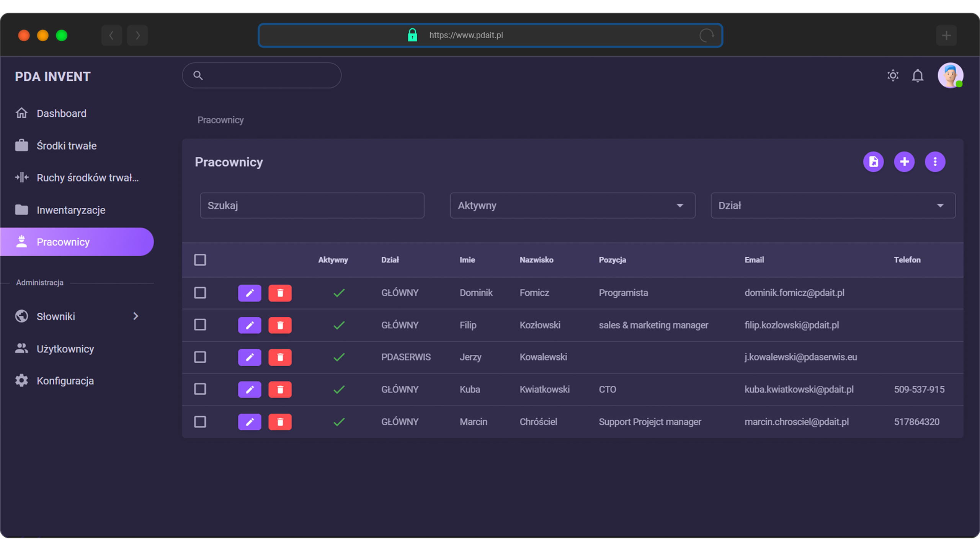
Task: Edit Dominik Fomicz with pencil icon
Action: coord(250,293)
